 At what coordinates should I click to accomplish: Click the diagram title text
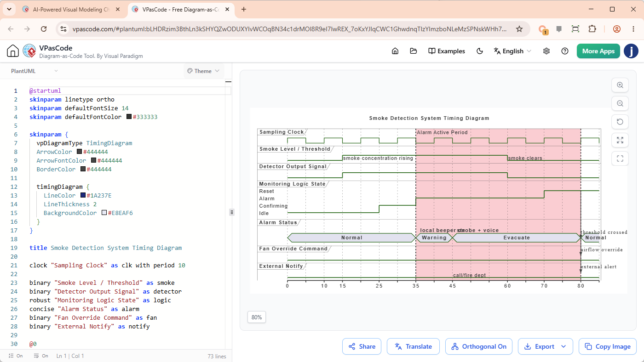click(x=429, y=118)
